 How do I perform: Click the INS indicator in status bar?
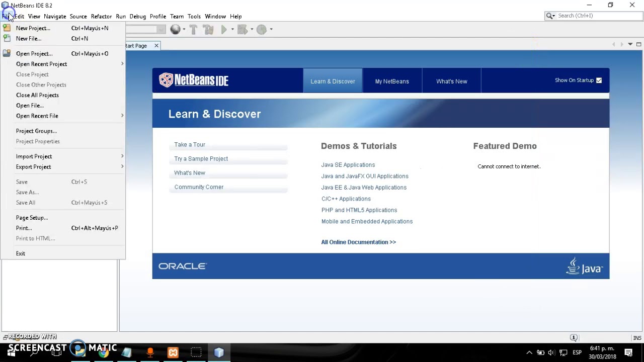pos(637,338)
